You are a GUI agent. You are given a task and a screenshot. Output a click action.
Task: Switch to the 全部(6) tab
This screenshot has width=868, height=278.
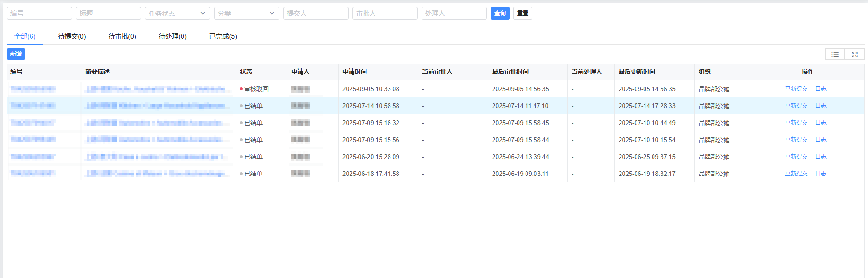[x=25, y=36]
